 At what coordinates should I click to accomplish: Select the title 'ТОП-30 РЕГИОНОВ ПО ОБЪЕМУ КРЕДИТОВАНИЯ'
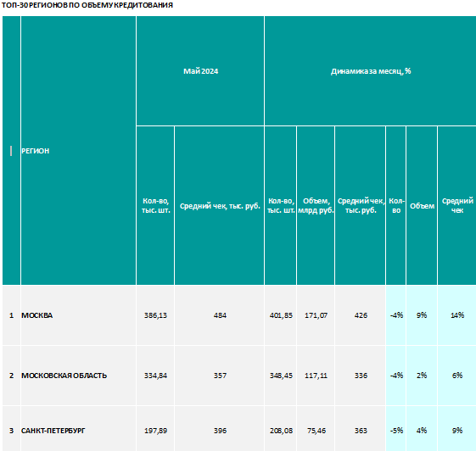(87, 5)
